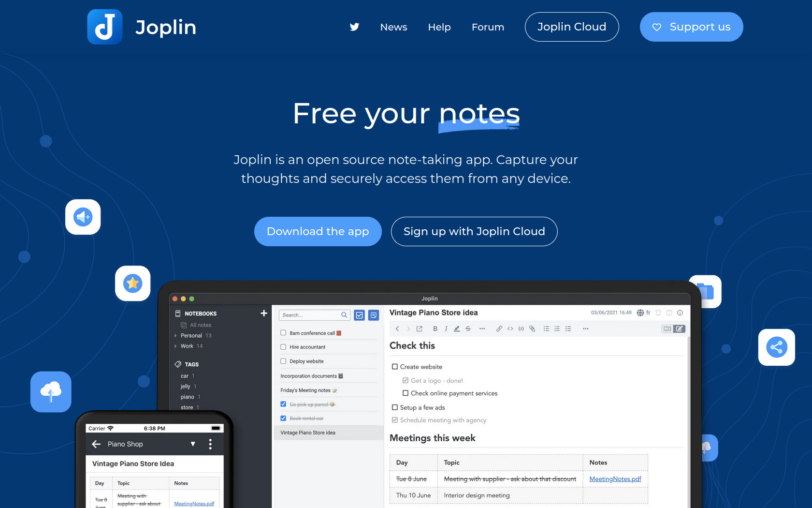Open the Piano Shop dropdown triangle on phone
This screenshot has width=812, height=508.
[x=193, y=444]
